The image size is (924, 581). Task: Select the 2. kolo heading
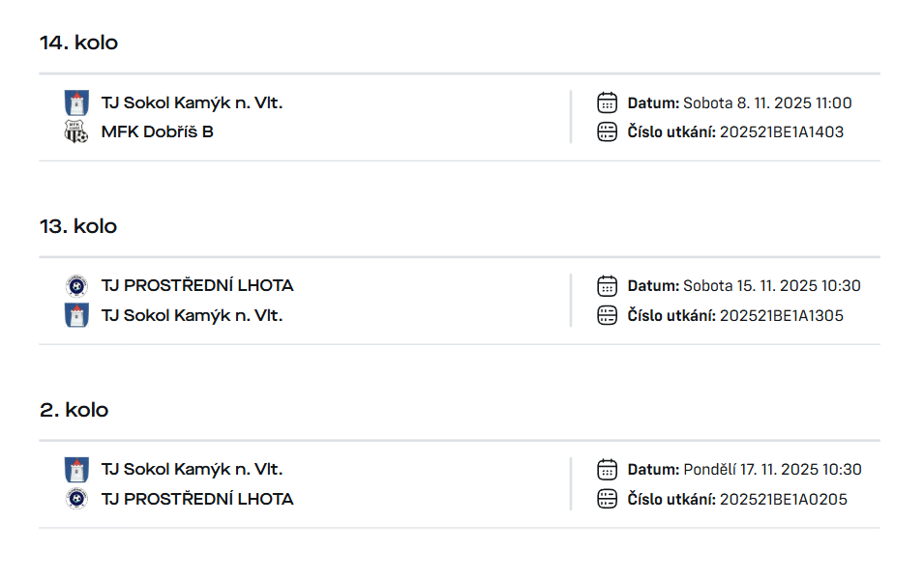[x=74, y=410]
